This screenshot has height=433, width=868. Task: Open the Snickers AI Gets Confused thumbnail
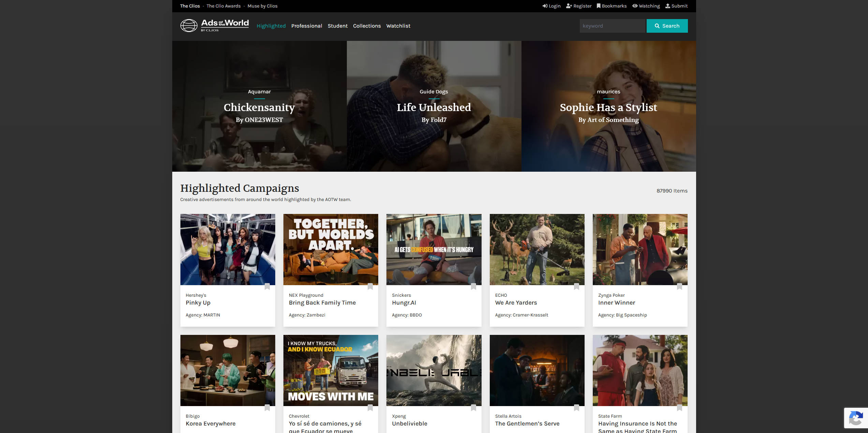(x=434, y=249)
